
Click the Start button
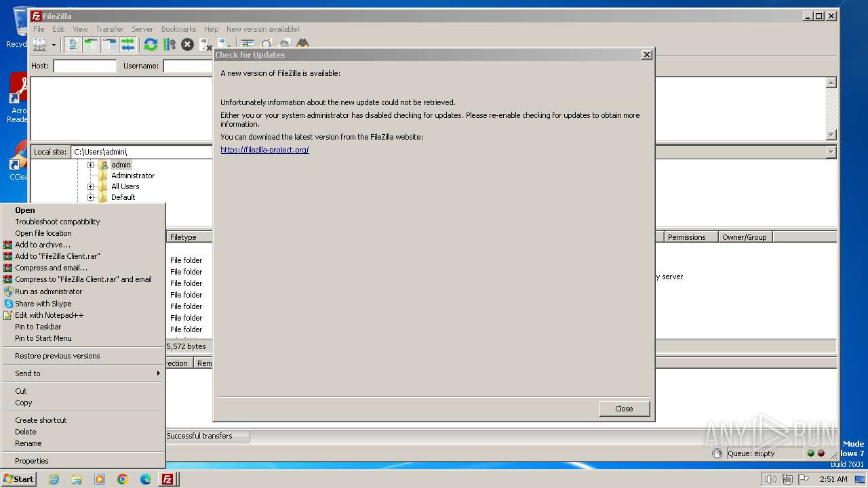click(x=18, y=479)
